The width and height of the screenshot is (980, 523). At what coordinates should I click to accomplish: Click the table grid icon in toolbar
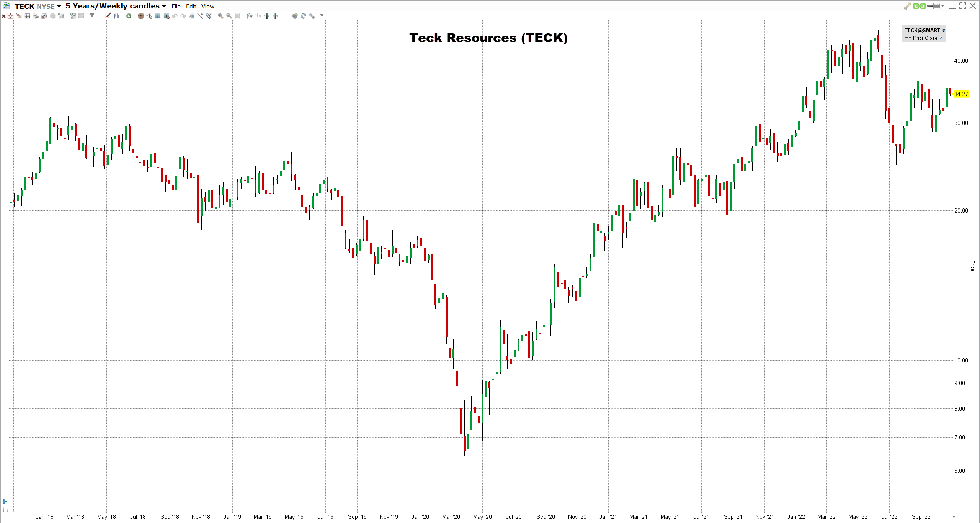point(27,16)
